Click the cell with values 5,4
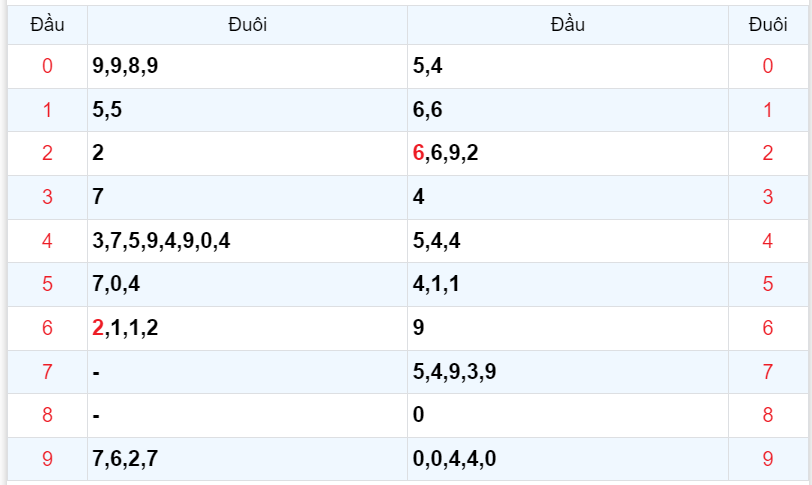 [x=427, y=67]
